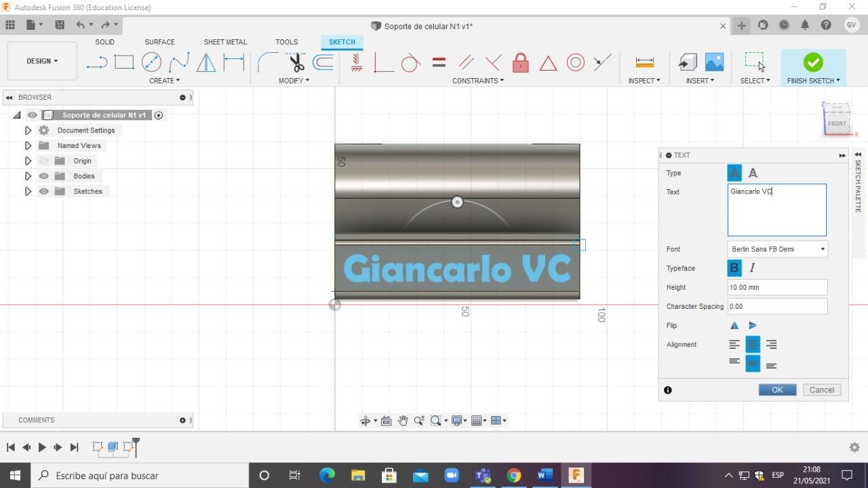Click the Measure inspect tool
The image size is (868, 488).
pos(644,62)
